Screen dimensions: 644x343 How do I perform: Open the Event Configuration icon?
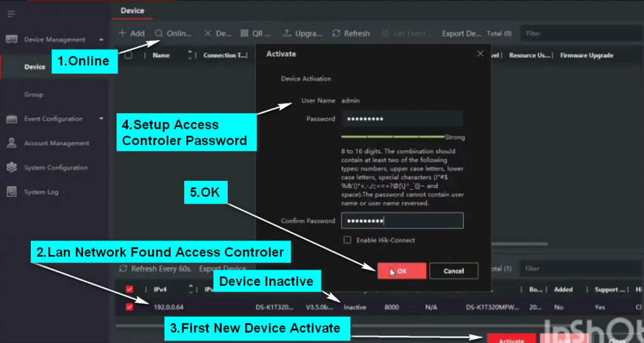pyautogui.click(x=11, y=119)
